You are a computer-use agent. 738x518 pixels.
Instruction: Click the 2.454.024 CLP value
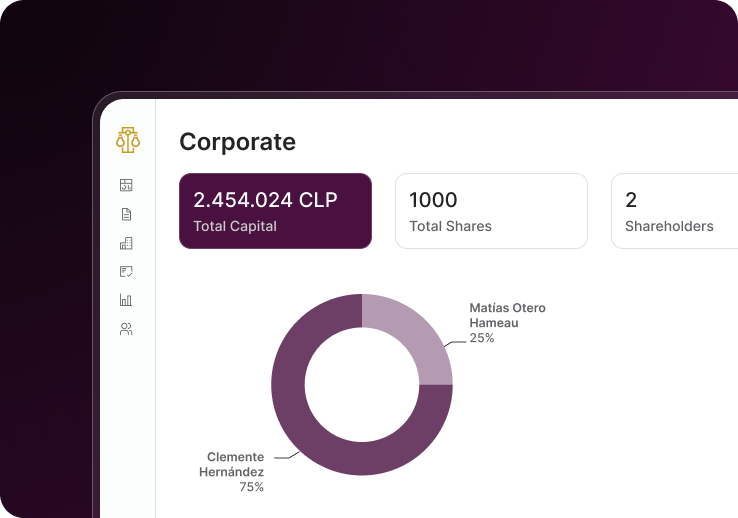click(x=265, y=200)
